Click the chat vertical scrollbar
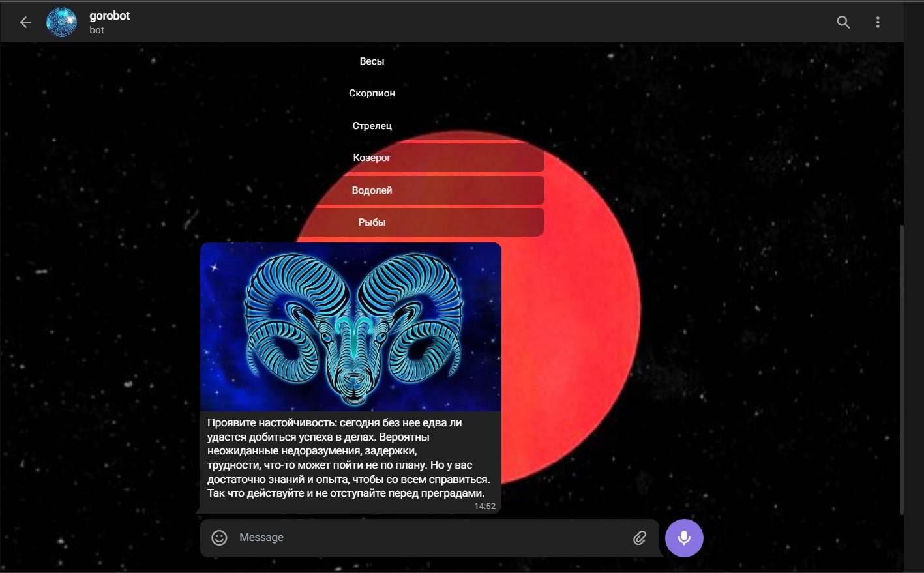Screen dimensions: 924x573 [902, 370]
